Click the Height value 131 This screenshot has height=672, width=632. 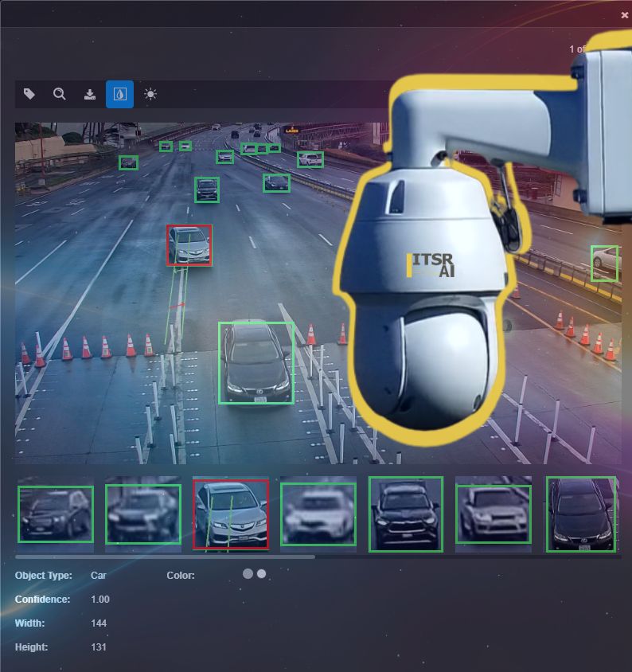[x=99, y=647]
